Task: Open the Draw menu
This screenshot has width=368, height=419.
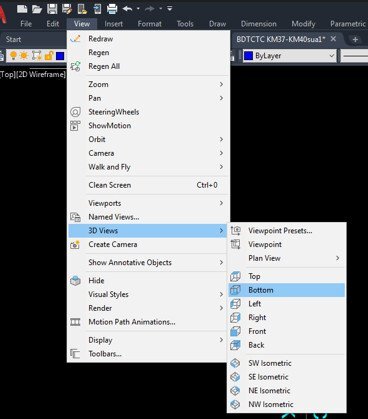Action: point(217,24)
